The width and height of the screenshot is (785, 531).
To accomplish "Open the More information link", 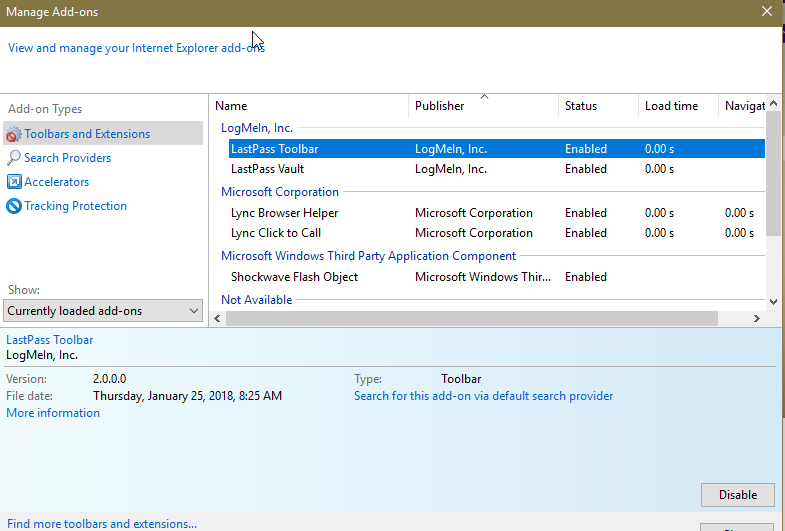I will 53,413.
